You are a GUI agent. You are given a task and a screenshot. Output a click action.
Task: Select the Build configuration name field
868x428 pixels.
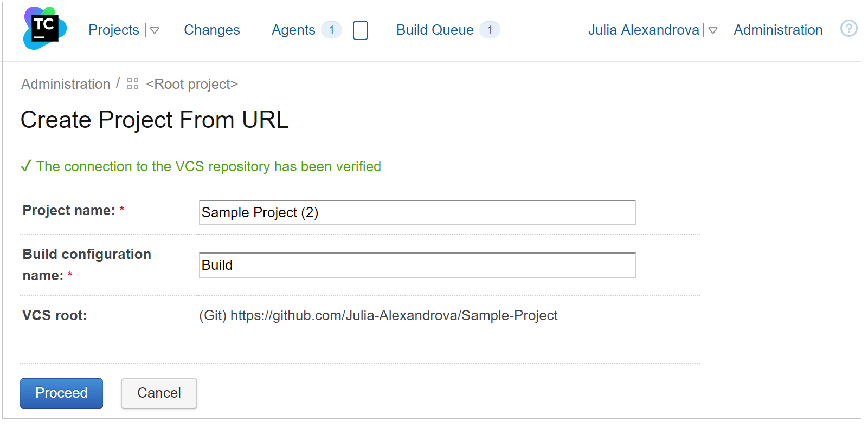pos(416,265)
